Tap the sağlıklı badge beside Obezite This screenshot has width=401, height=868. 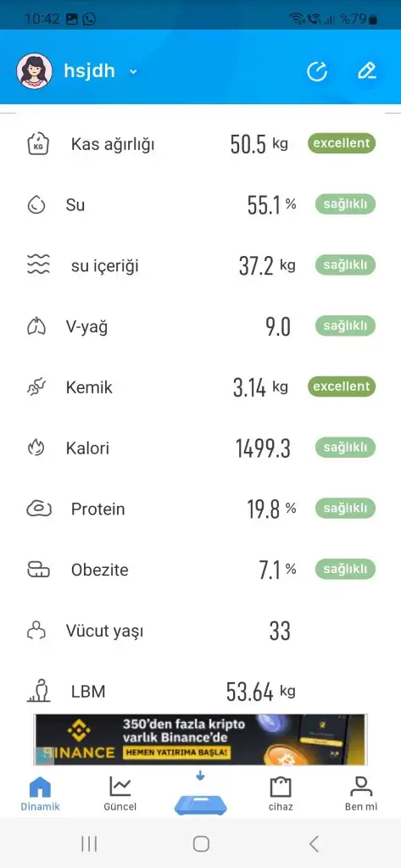pos(346,569)
